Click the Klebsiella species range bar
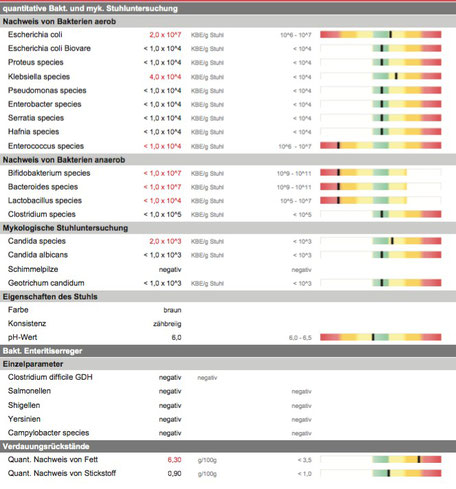Screen dimensions: 456x489 coord(381,76)
